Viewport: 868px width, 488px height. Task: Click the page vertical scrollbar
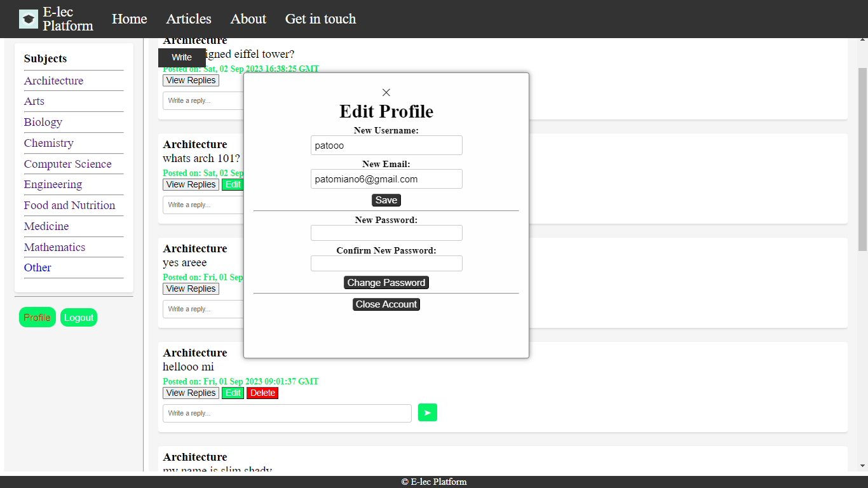(862, 159)
